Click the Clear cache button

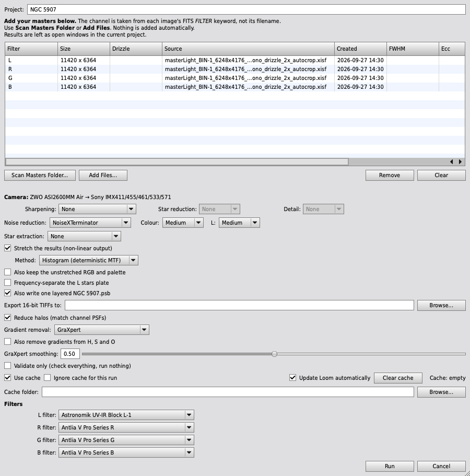[x=398, y=378]
